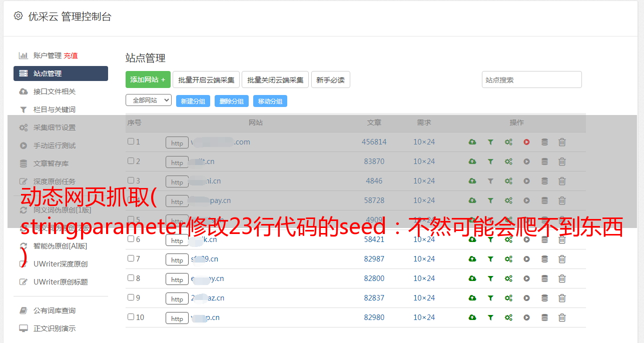This screenshot has height=343, width=644.
Task: Delete row with 82987 using trash icon
Action: pyautogui.click(x=562, y=259)
